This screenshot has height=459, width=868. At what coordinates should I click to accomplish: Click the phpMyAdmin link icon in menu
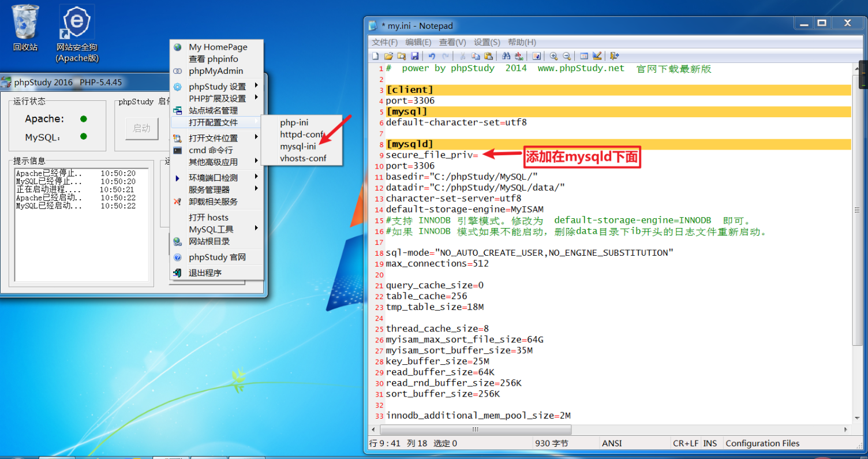click(178, 71)
